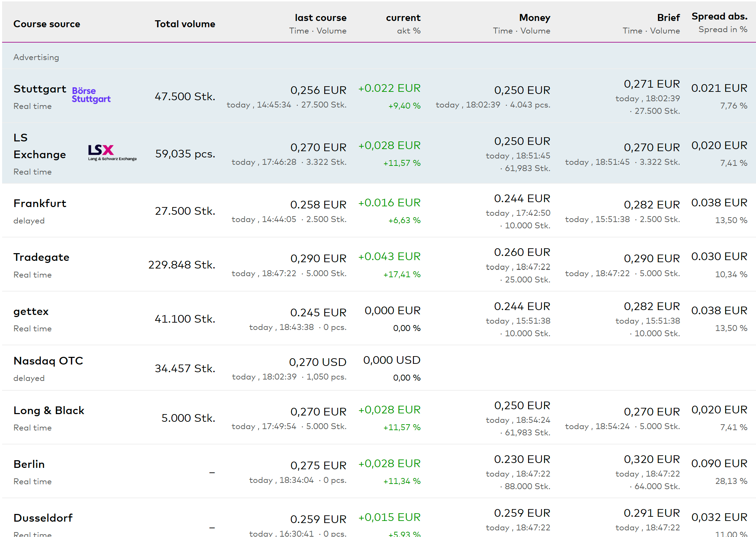The width and height of the screenshot is (756, 537).
Task: Click Berlin percentage +11,34 %
Action: [x=402, y=481]
